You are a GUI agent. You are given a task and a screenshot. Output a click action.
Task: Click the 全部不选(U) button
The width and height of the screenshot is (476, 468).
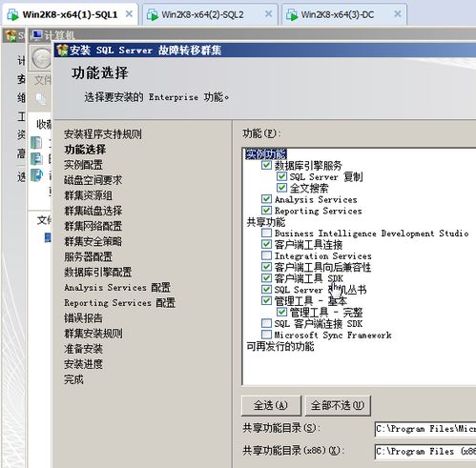tap(338, 405)
